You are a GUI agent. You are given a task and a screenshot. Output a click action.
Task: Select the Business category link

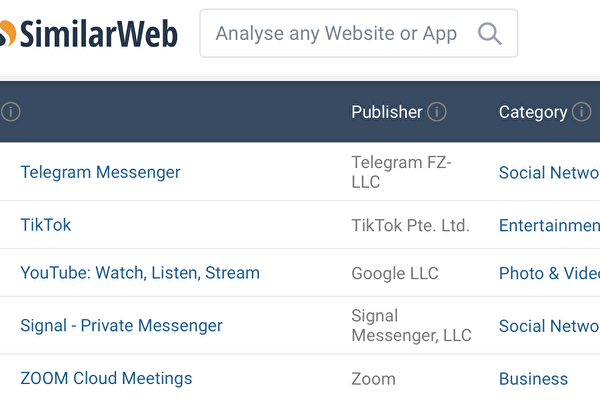click(533, 379)
